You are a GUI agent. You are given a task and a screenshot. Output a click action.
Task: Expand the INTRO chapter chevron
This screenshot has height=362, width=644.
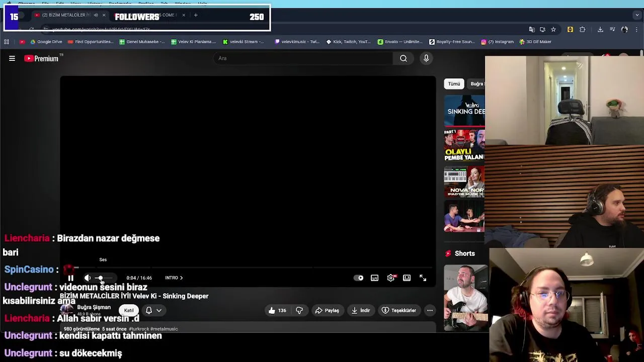click(181, 278)
